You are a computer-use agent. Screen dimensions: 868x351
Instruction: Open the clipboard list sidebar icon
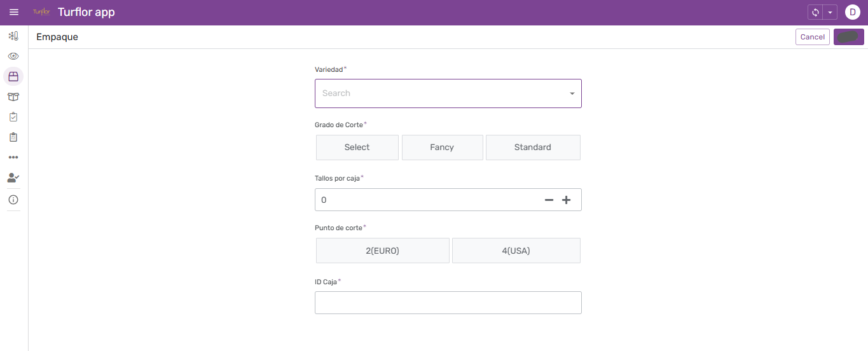13,137
